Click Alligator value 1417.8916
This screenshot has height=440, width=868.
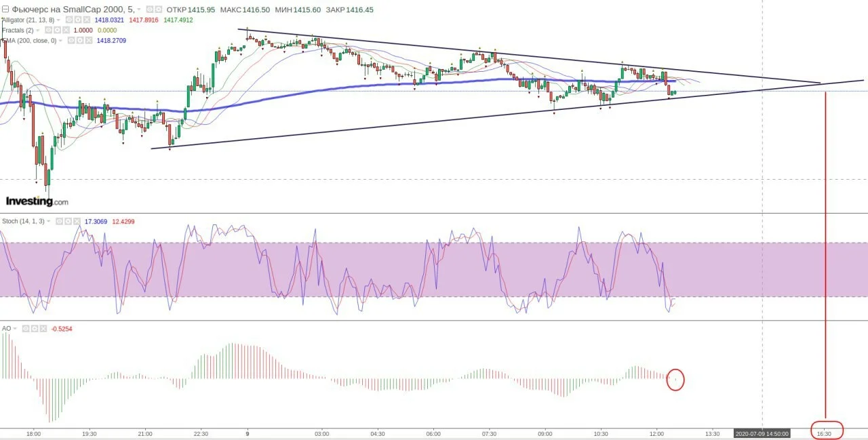144,20
